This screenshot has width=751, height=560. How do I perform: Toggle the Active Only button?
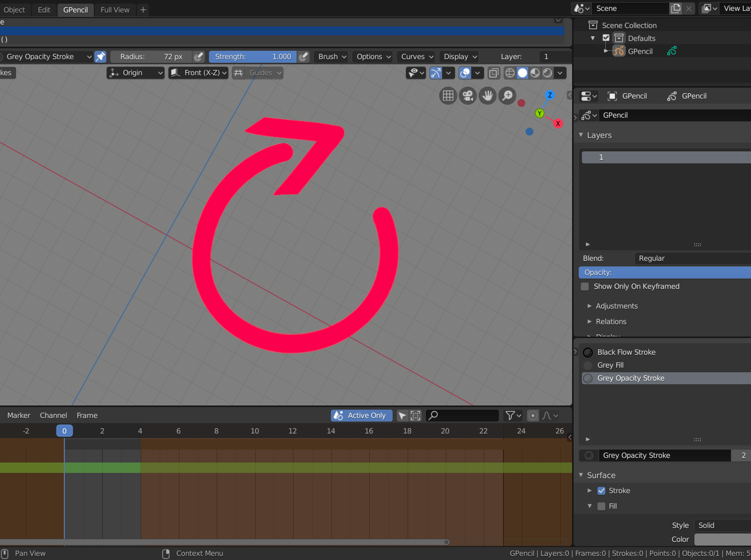[361, 415]
